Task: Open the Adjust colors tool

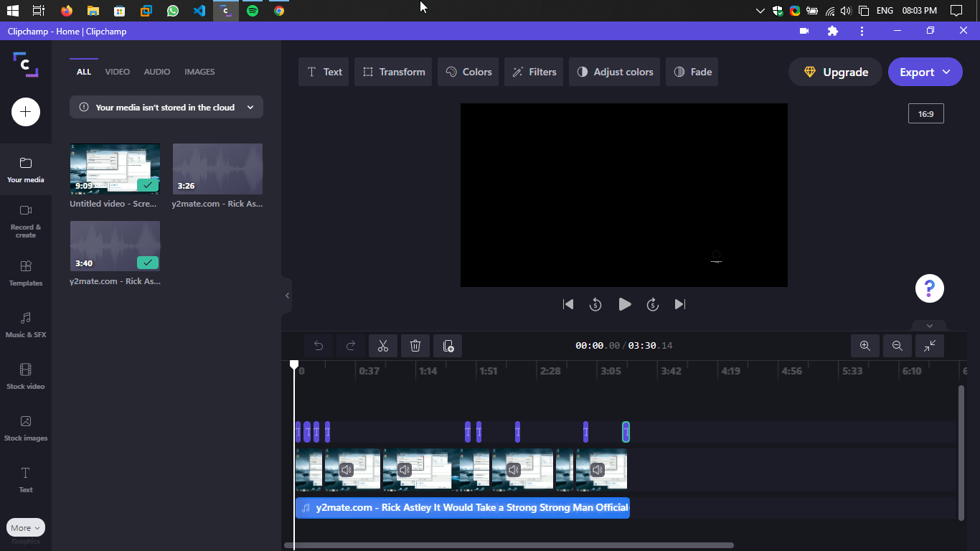Action: coord(614,72)
